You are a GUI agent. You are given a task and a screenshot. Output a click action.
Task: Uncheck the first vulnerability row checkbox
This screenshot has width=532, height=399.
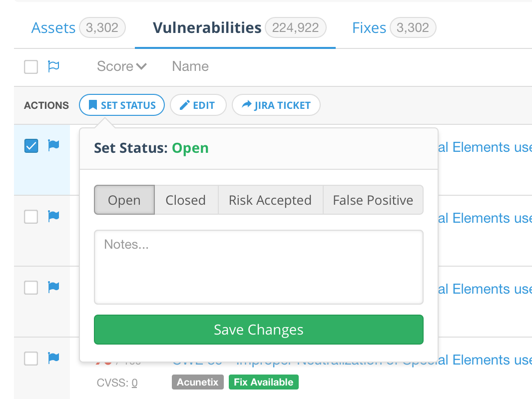(31, 146)
